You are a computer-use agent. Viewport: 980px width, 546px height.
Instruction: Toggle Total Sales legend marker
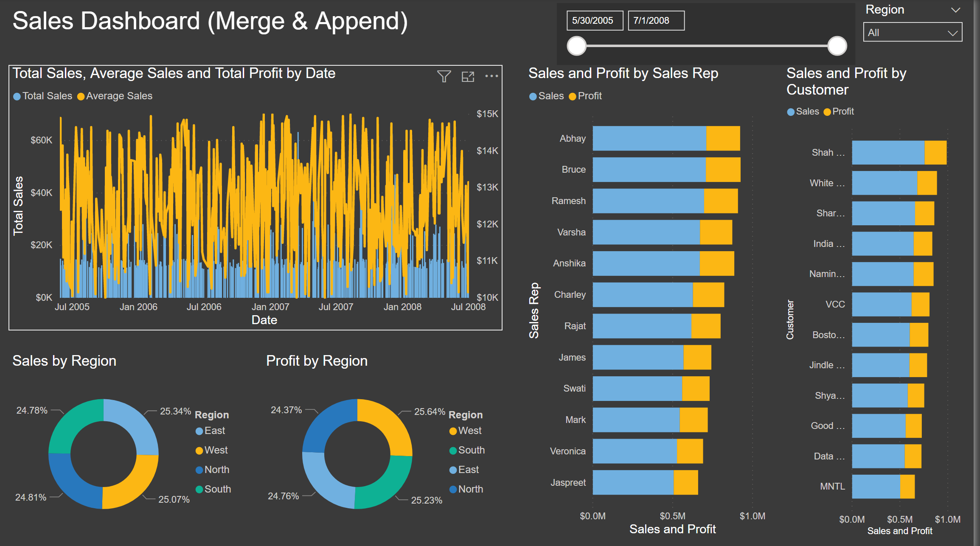click(x=17, y=96)
